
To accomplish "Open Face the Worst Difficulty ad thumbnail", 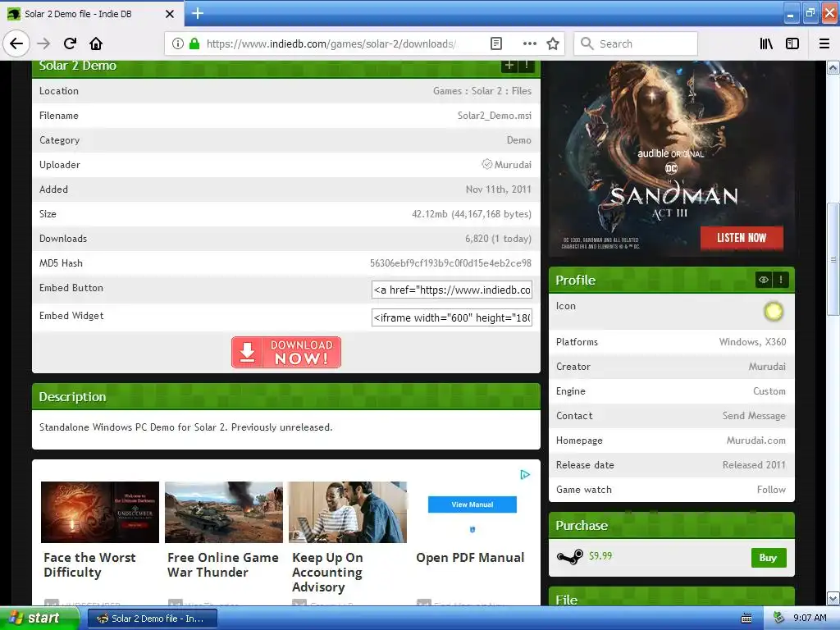I will pyautogui.click(x=99, y=512).
